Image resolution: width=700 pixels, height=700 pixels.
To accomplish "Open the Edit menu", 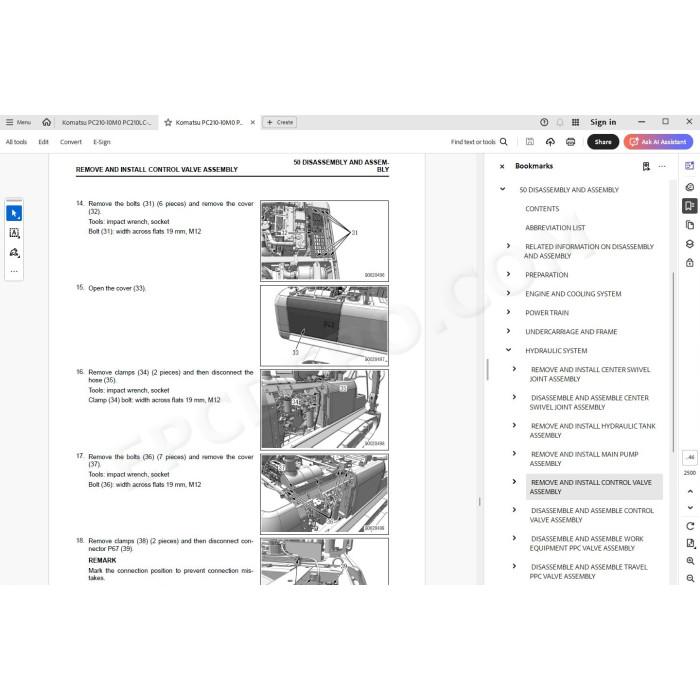I will (43, 142).
